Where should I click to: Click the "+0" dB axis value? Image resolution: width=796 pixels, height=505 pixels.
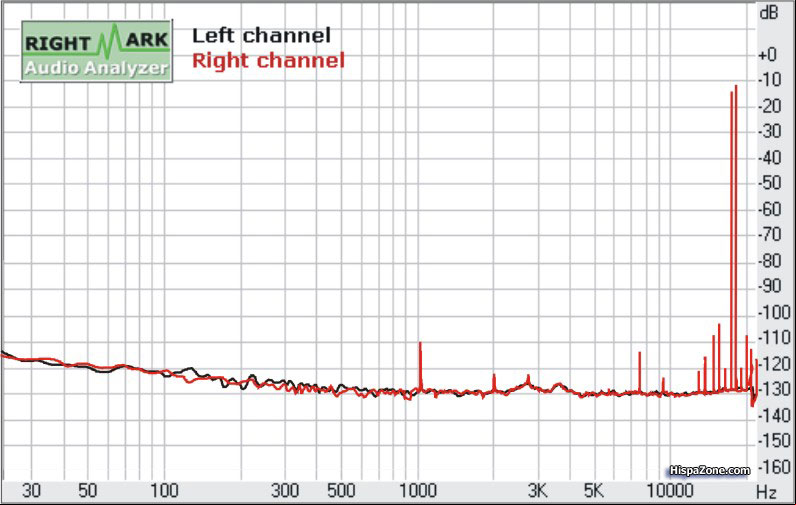pos(767,54)
